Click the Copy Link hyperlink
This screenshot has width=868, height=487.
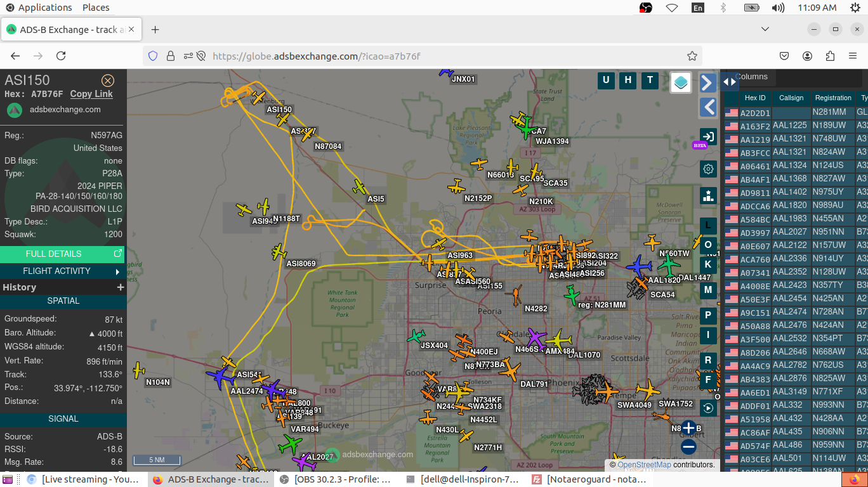(x=91, y=94)
